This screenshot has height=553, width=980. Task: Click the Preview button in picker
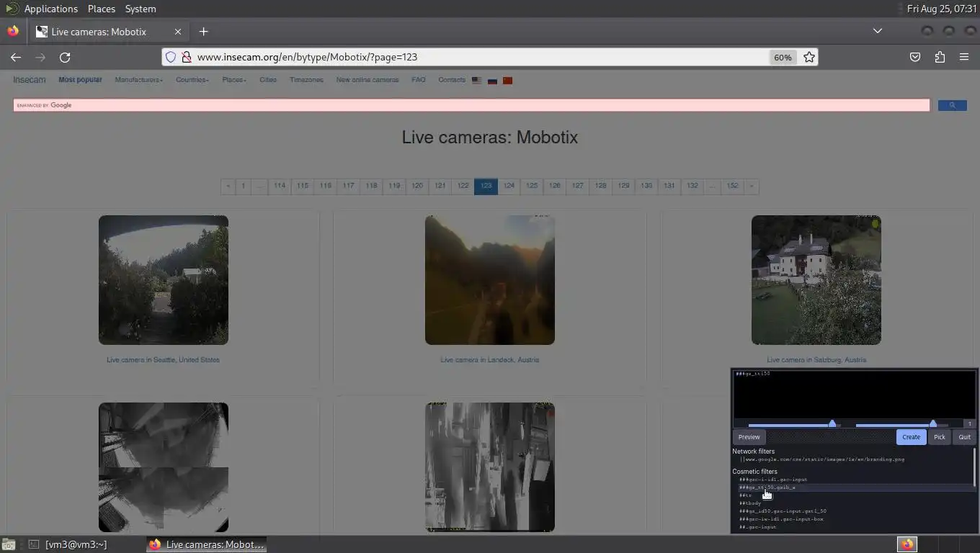pos(749,437)
